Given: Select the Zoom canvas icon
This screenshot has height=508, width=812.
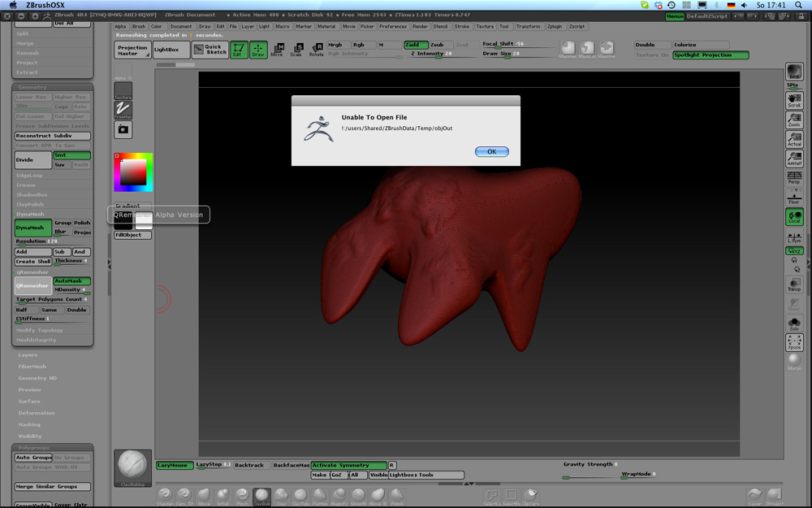Looking at the screenshot, I should click(794, 119).
